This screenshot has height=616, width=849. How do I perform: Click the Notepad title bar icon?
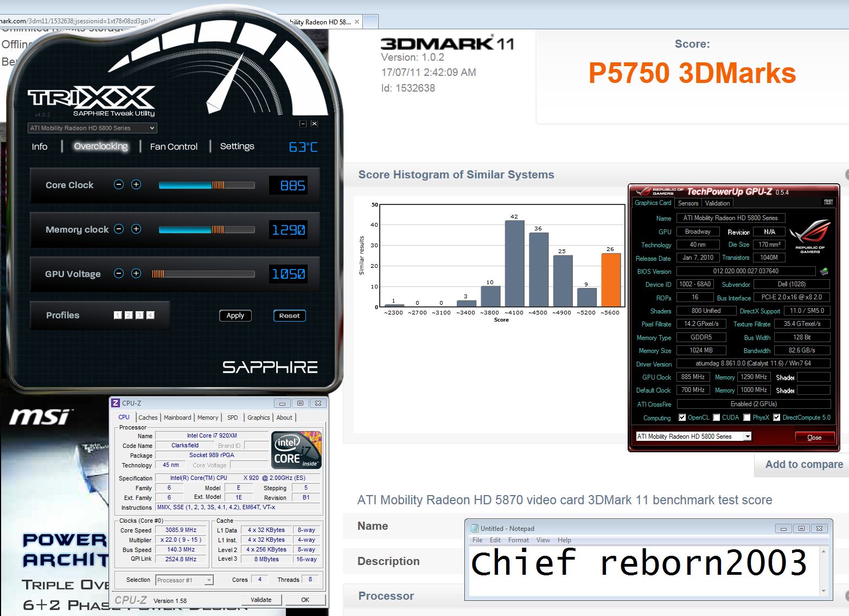pos(475,528)
